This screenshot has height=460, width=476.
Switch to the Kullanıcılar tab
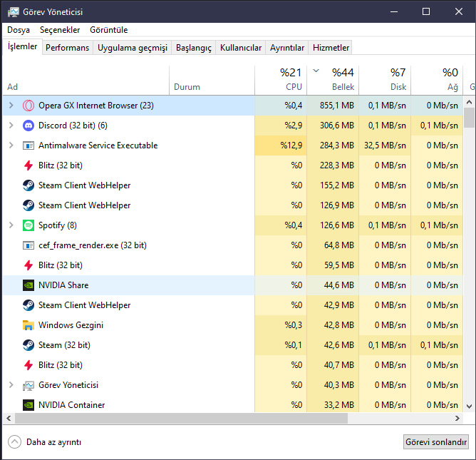[241, 48]
